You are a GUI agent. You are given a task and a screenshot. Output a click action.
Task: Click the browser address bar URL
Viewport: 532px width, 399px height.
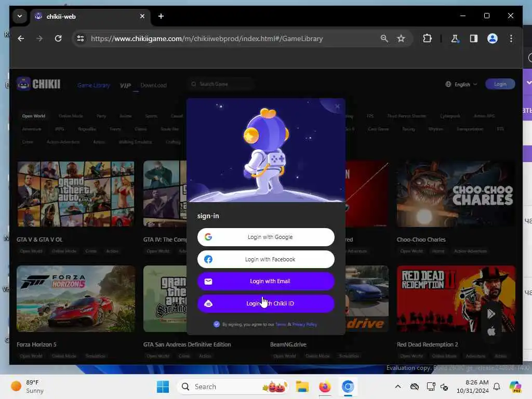click(207, 38)
